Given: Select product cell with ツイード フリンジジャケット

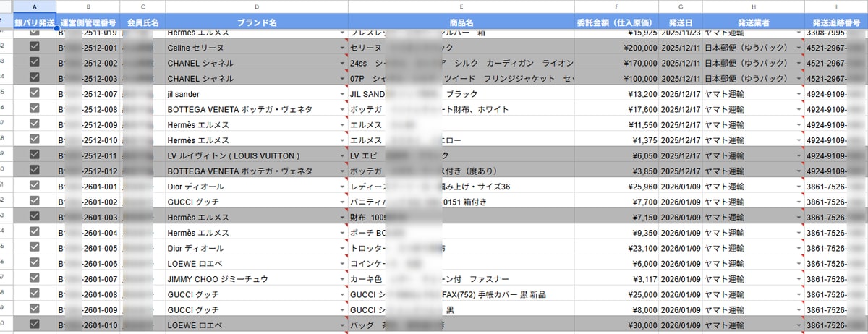Looking at the screenshot, I should point(460,78).
